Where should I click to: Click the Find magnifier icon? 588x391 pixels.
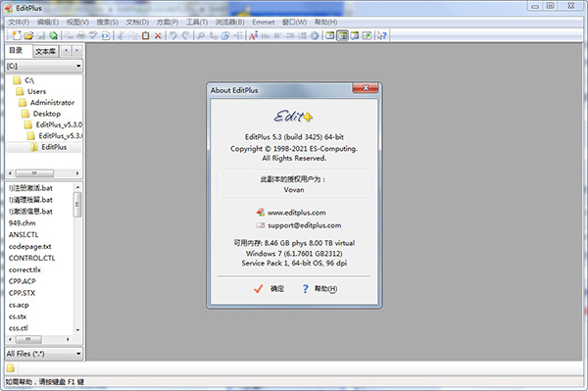[201, 35]
